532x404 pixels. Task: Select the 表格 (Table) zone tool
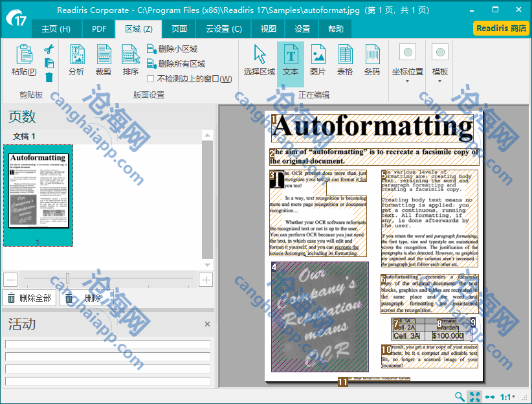click(345, 60)
